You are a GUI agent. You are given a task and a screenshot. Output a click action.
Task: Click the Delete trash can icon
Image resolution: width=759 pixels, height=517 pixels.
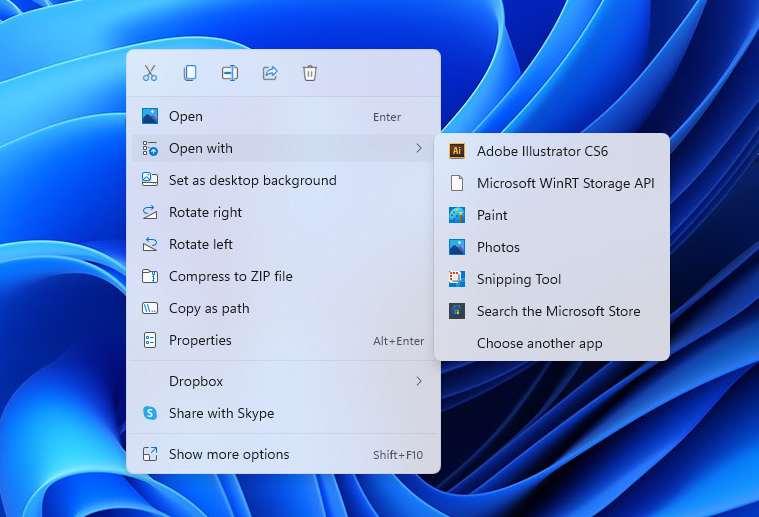click(x=310, y=73)
